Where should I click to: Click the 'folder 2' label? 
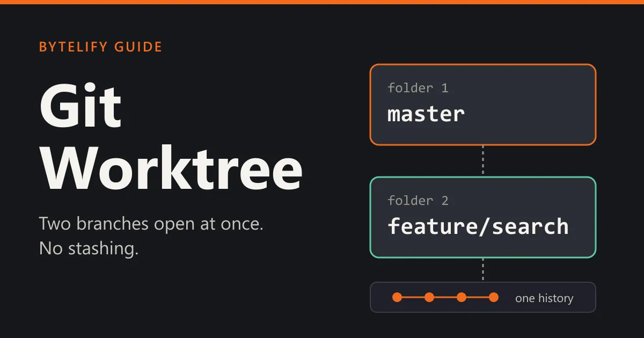tap(418, 201)
